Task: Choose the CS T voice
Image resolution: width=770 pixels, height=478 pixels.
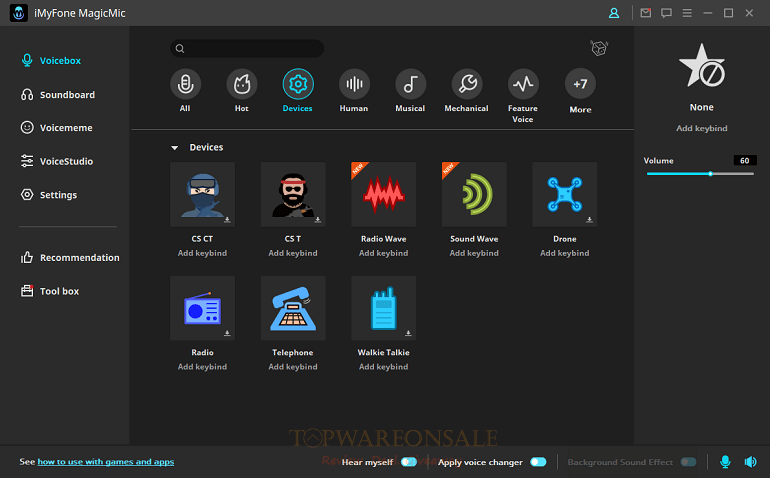Action: 293,194
